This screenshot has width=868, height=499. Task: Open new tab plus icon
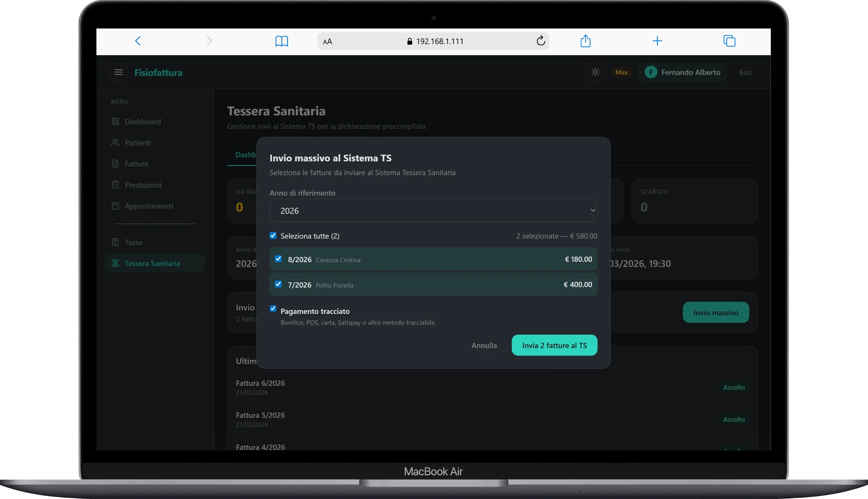coord(657,41)
